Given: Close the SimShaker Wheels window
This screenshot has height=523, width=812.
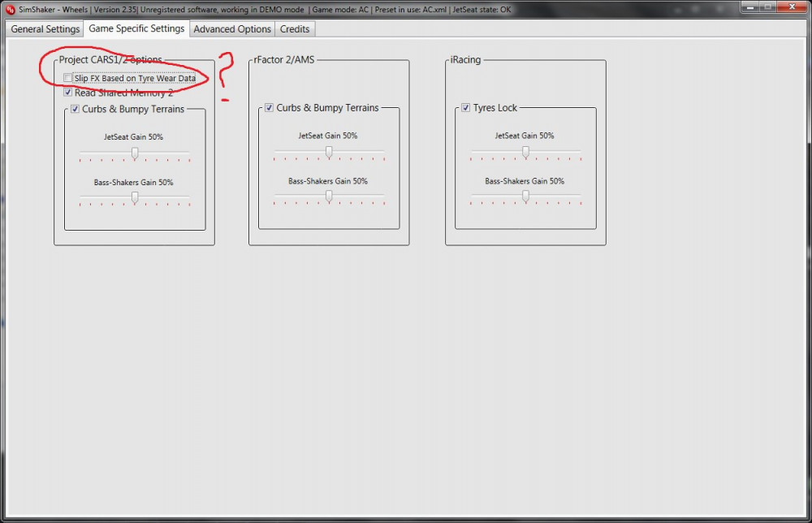Looking at the screenshot, I should click(792, 7).
